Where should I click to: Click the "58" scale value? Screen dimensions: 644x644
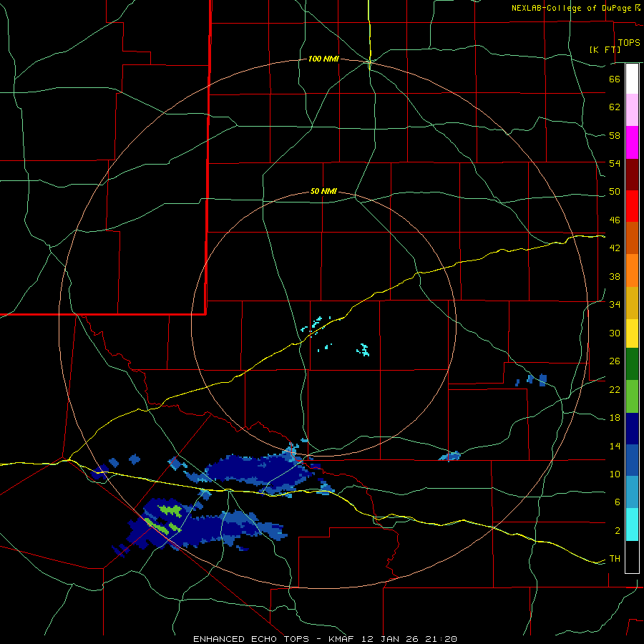(x=615, y=135)
